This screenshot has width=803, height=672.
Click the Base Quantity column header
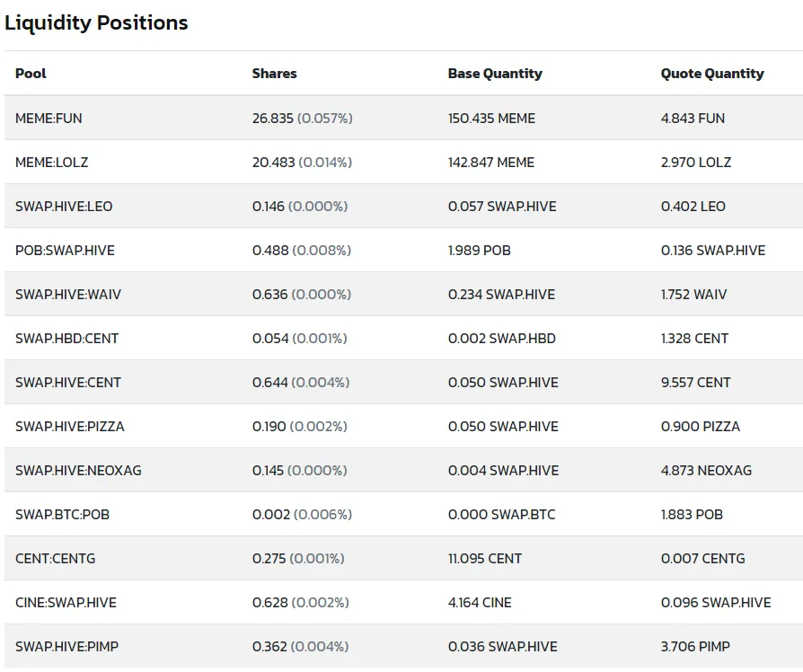495,74
